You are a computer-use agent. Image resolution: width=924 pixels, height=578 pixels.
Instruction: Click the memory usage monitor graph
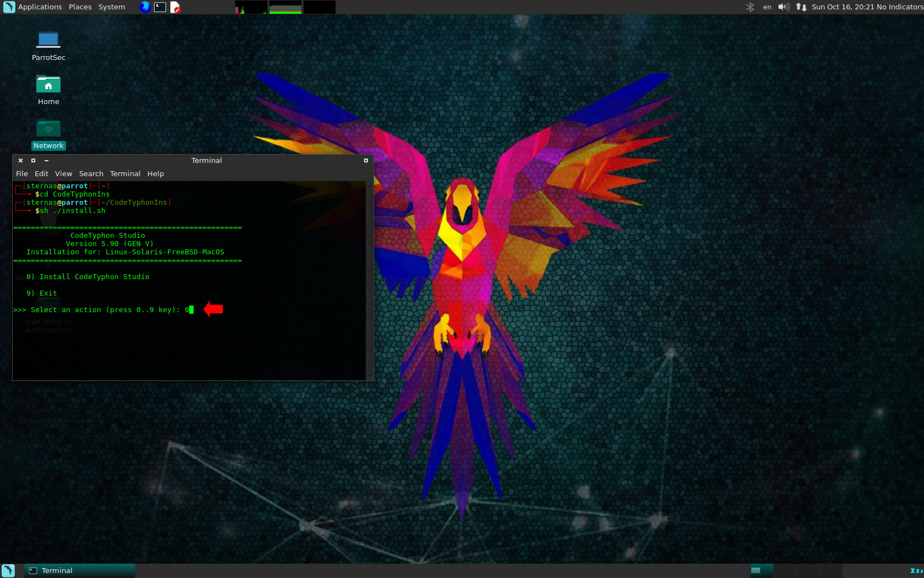point(285,7)
